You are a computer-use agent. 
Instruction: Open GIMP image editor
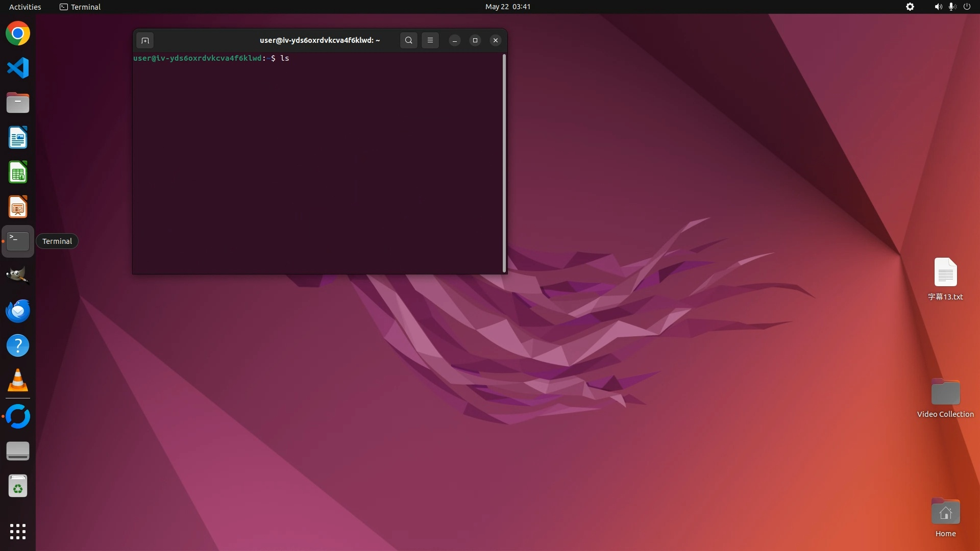tap(18, 275)
